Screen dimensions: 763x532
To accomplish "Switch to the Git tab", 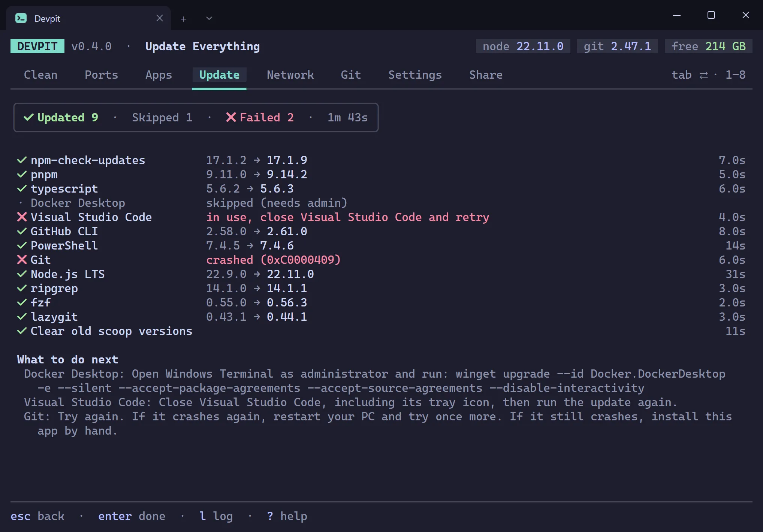I will pos(351,75).
